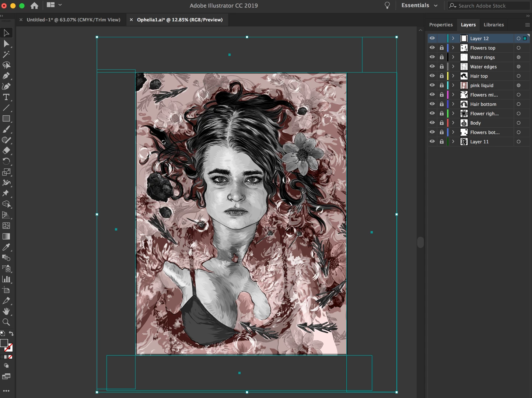Select the Magic Wand tool
This screenshot has height=398, width=532.
6,55
